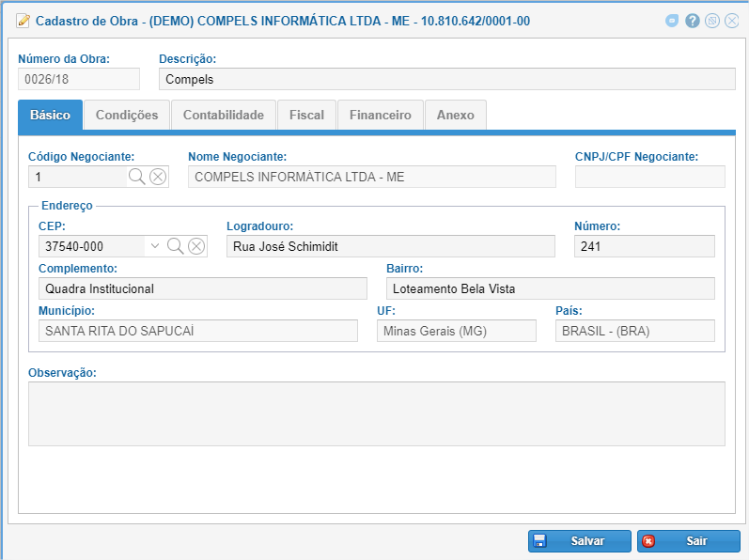This screenshot has height=560, width=749.
Task: Click the Número da Obra field 0026/18
Action: (79, 79)
